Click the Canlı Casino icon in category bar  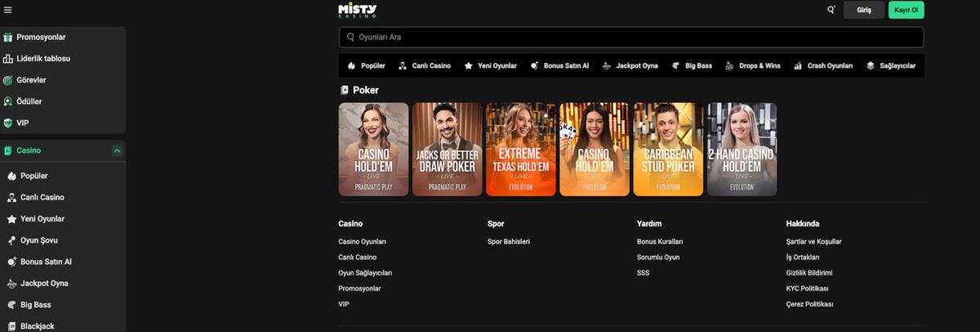click(x=403, y=65)
